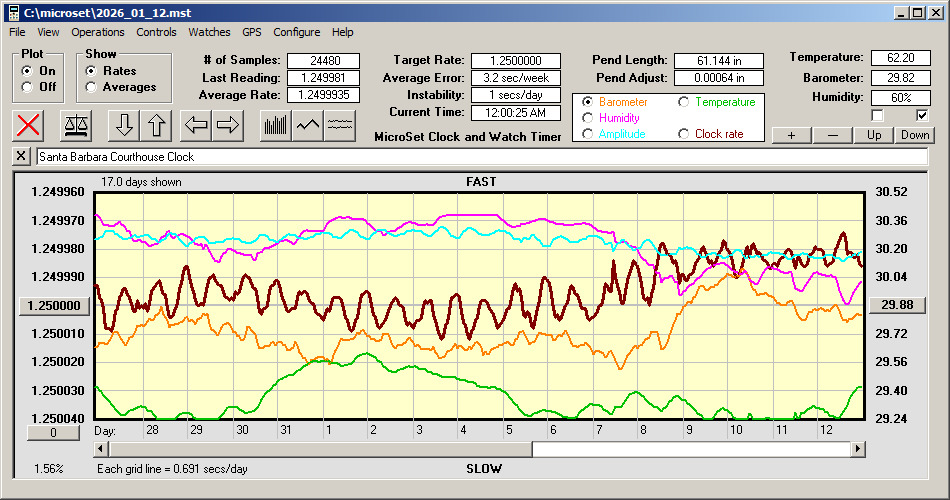Click the balance scale icon
This screenshot has height=500, width=950.
[75, 125]
